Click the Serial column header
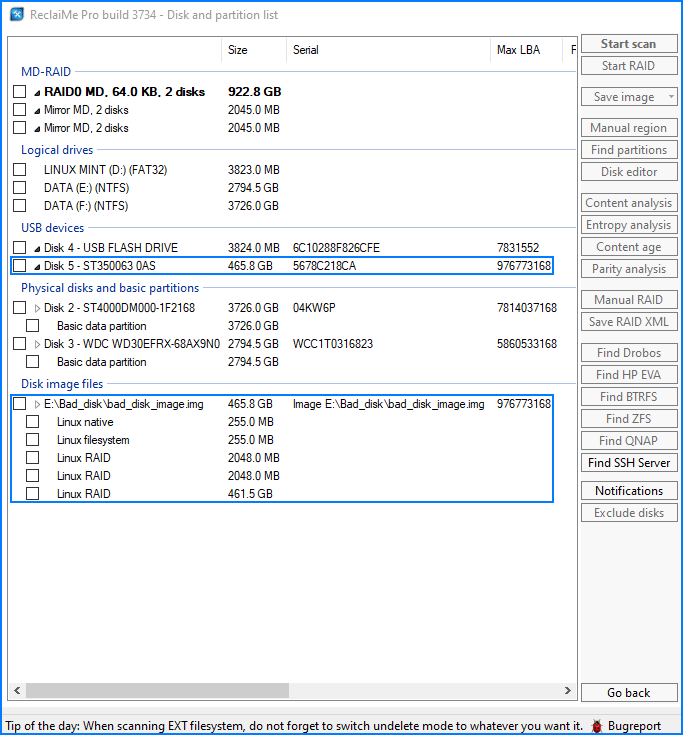Viewport: 683px width, 735px height. pyautogui.click(x=388, y=50)
